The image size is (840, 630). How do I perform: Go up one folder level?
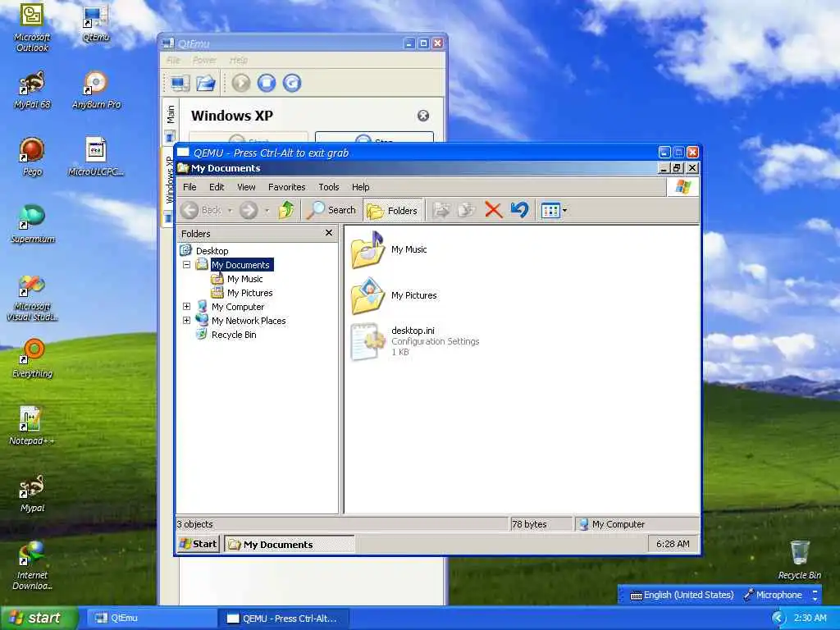pos(286,210)
